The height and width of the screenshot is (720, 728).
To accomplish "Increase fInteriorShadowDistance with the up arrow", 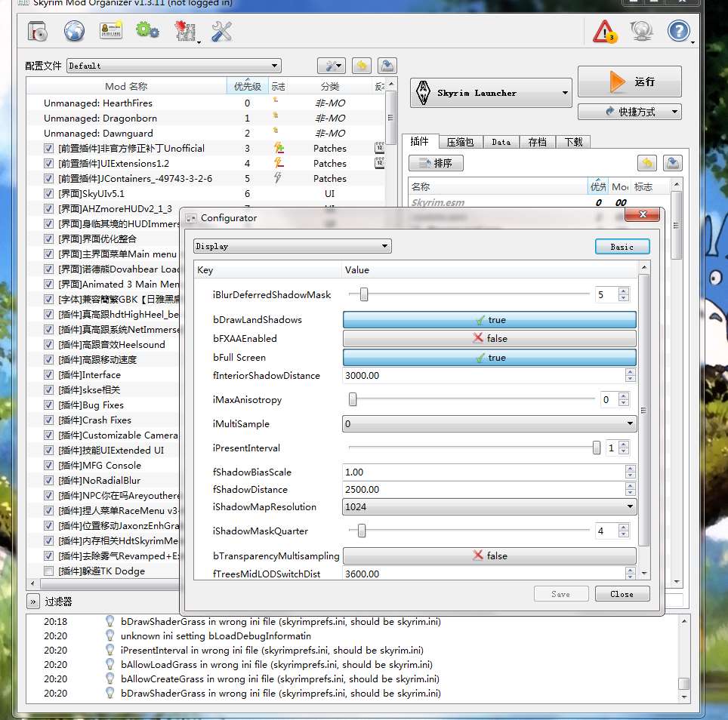I will [630, 372].
